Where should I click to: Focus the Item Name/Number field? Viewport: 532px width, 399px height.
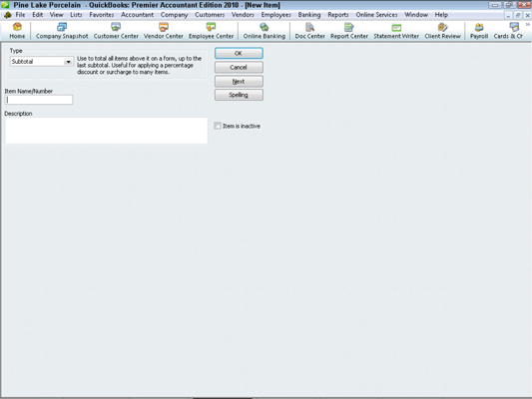click(x=39, y=100)
